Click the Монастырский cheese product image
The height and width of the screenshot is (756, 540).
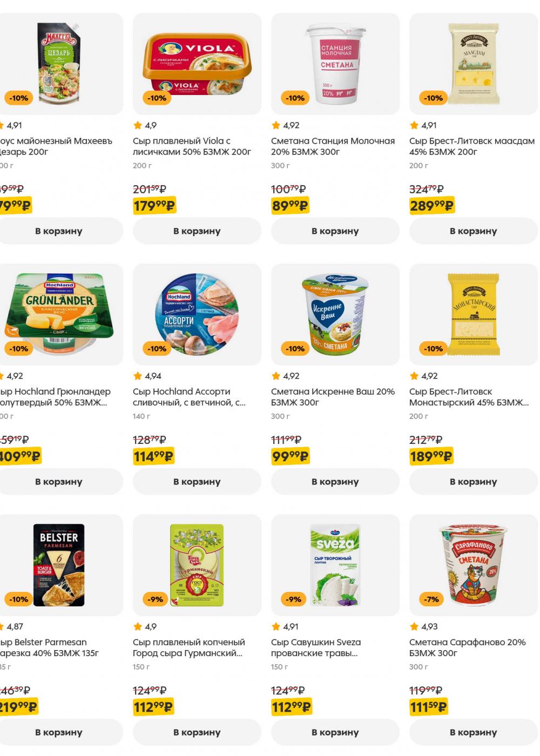[474, 314]
